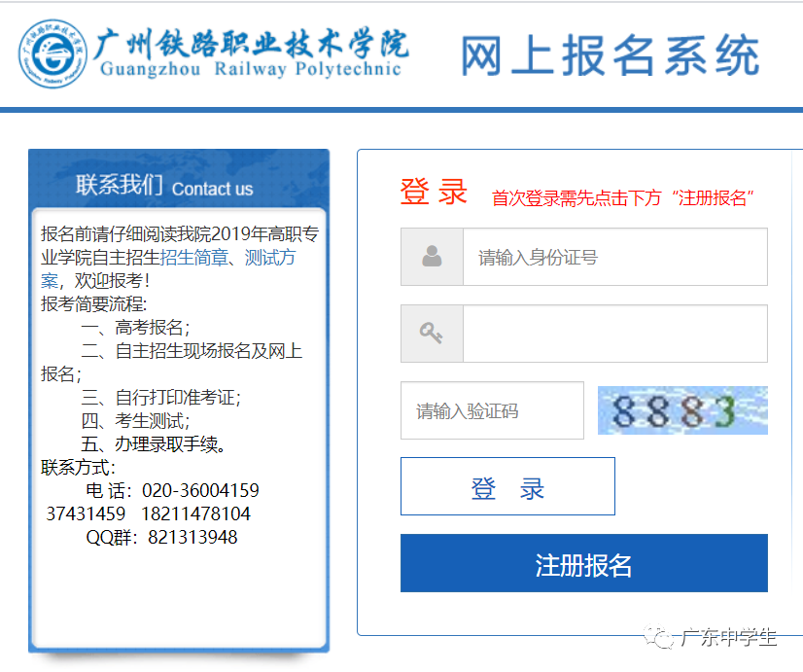This screenshot has height=672, width=803.
Task: Click the phone number 020-36004159
Action: click(x=200, y=491)
